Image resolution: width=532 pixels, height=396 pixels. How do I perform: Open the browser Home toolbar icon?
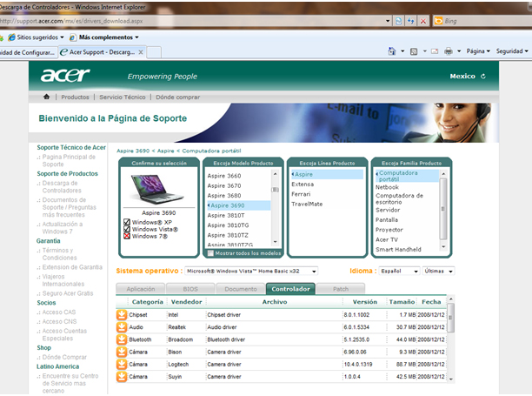(x=392, y=51)
